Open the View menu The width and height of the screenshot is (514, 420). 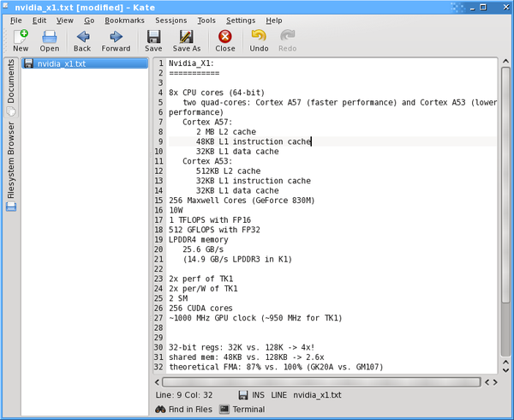tap(64, 21)
